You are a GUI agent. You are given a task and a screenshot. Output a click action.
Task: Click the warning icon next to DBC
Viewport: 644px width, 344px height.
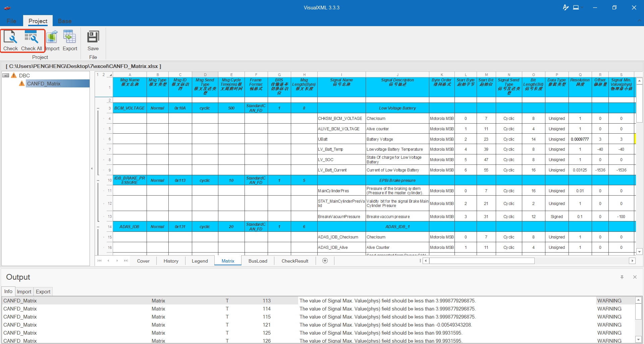coord(14,75)
